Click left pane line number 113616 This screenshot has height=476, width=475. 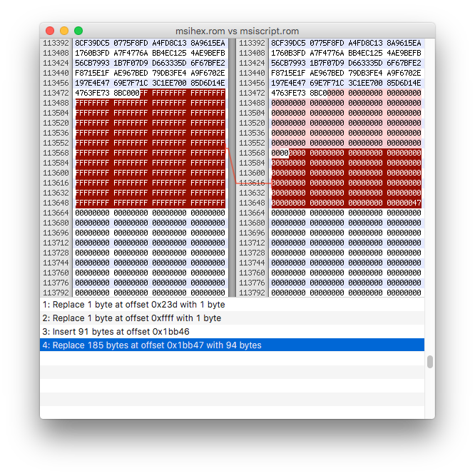point(56,183)
